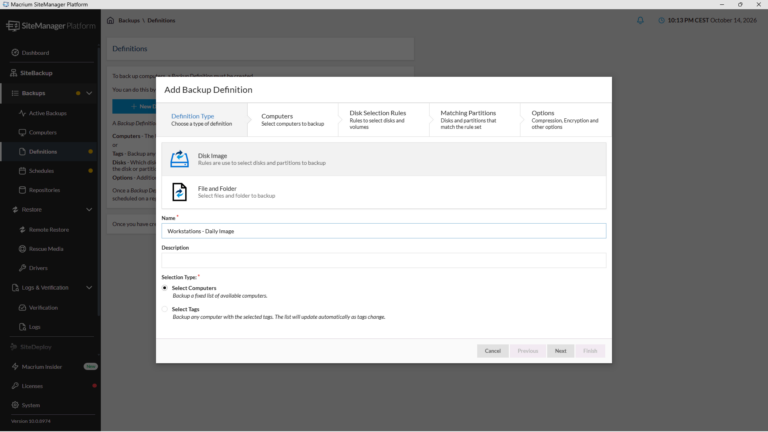Click the Logs file icon
This screenshot has width=768, height=432.
[x=22, y=327]
